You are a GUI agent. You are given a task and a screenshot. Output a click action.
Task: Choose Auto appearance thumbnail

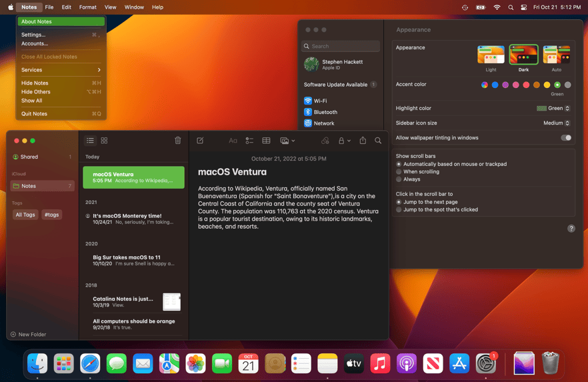click(x=557, y=55)
